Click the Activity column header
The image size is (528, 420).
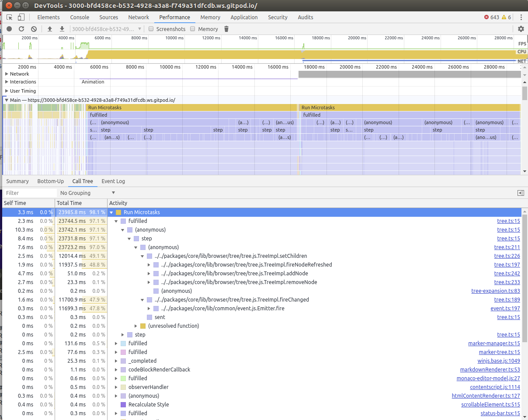pos(315,203)
